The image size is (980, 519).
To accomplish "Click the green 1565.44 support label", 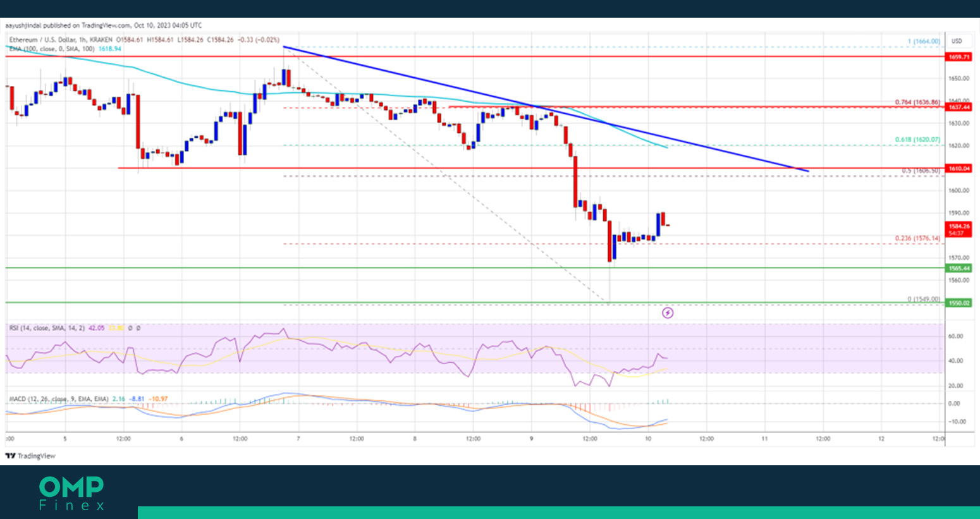I will coord(959,268).
